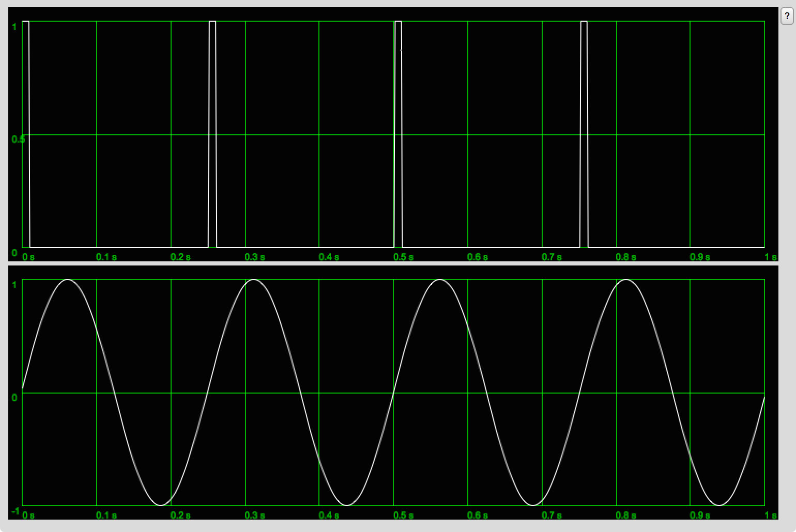Image resolution: width=796 pixels, height=532 pixels.
Task: Click the pulse near 0.5 s in upper plot
Action: 398,134
